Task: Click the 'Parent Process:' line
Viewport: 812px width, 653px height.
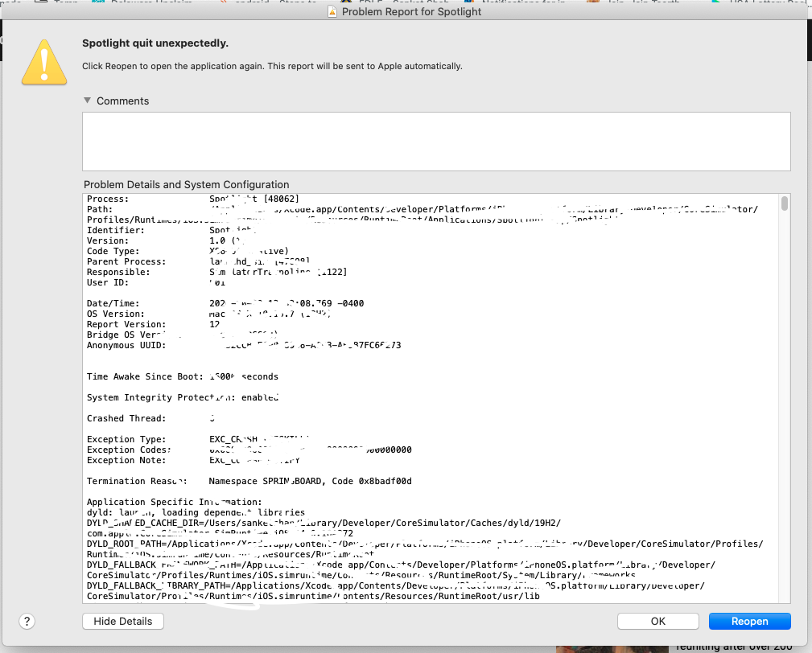Action: [198, 261]
